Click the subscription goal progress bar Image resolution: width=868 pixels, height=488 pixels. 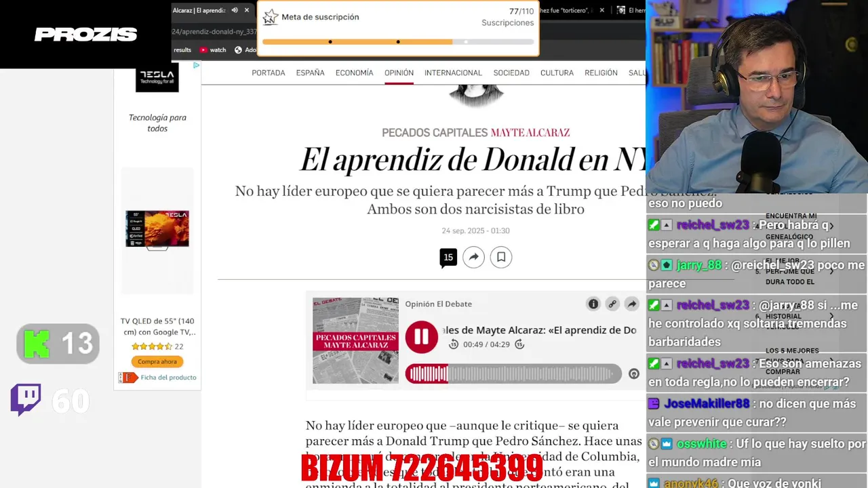click(x=397, y=42)
